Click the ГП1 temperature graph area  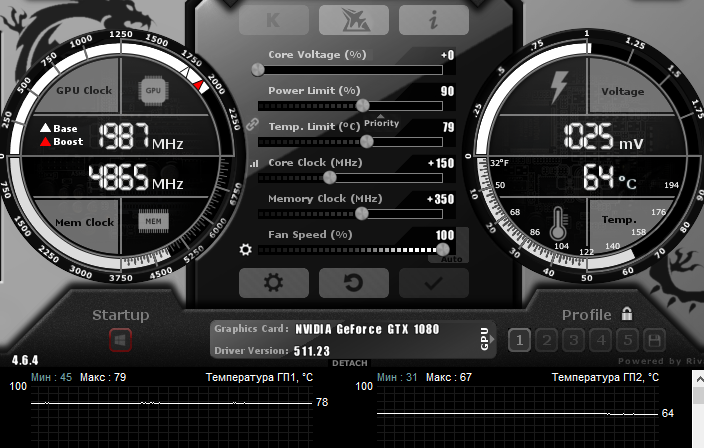(172, 417)
